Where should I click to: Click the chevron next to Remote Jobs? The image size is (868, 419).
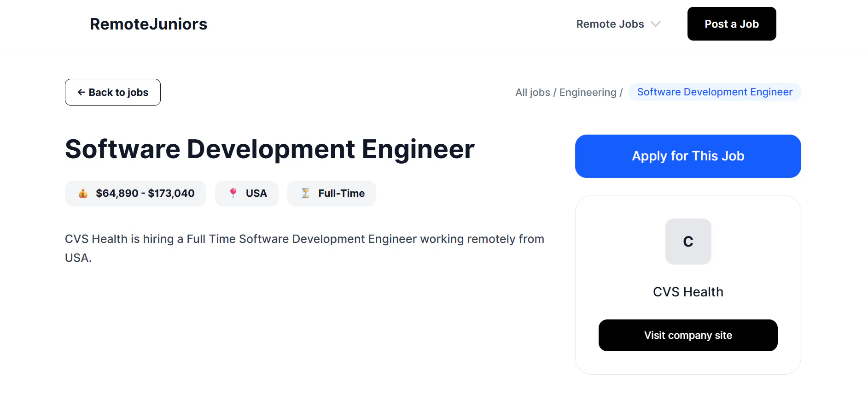655,24
